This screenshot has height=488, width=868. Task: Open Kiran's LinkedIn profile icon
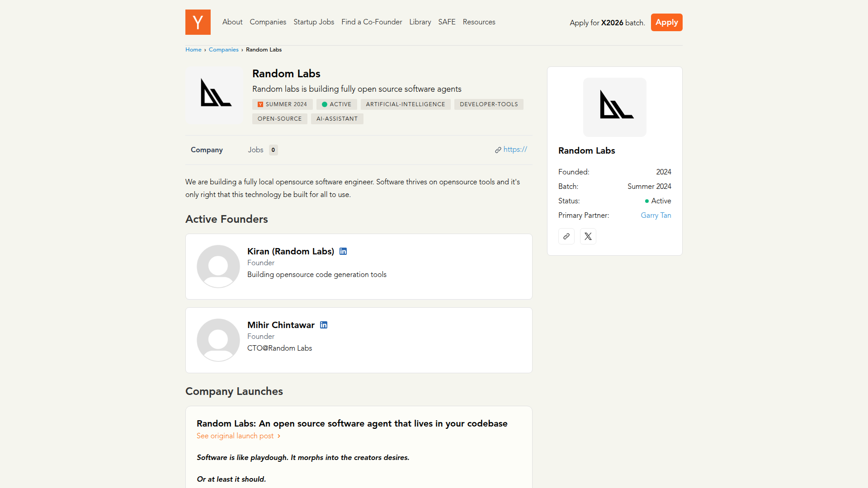tap(343, 251)
